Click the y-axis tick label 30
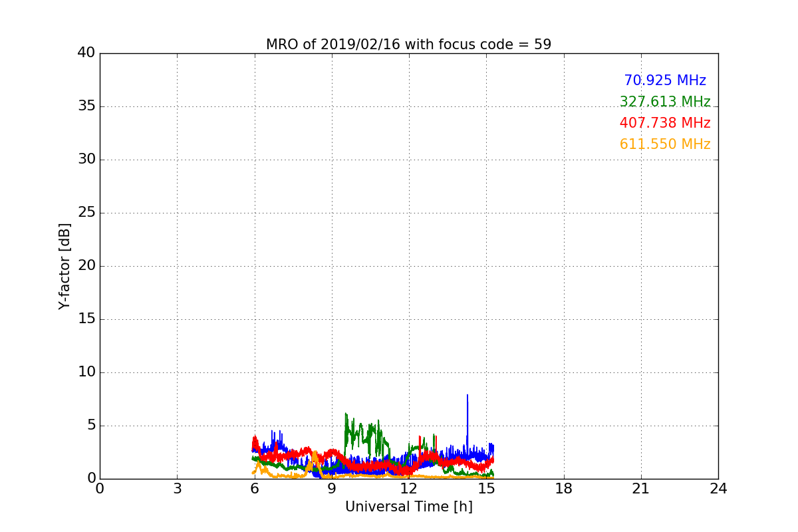Screen dimensions: 798x532 pos(86,160)
